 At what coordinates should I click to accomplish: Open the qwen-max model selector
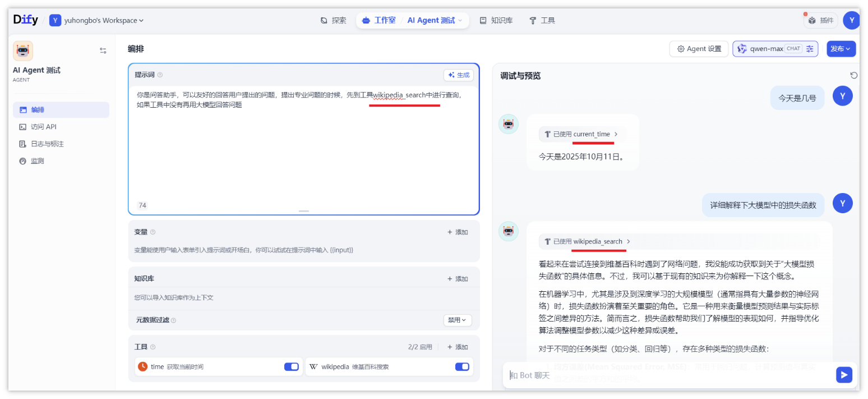pos(775,49)
